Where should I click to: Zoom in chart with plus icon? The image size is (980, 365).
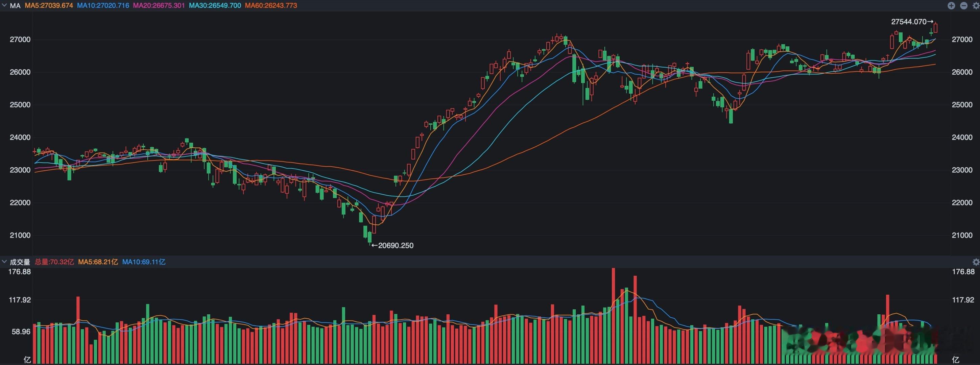[951, 5]
